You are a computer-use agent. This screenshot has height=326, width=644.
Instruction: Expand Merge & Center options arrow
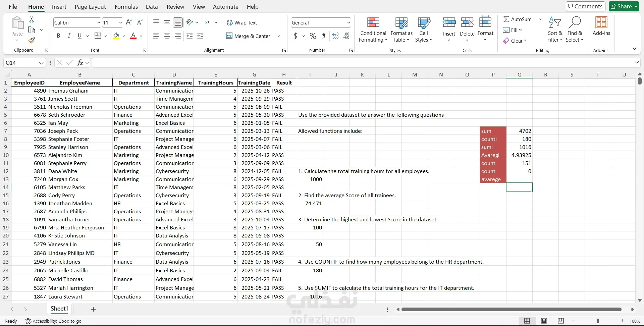click(x=279, y=36)
